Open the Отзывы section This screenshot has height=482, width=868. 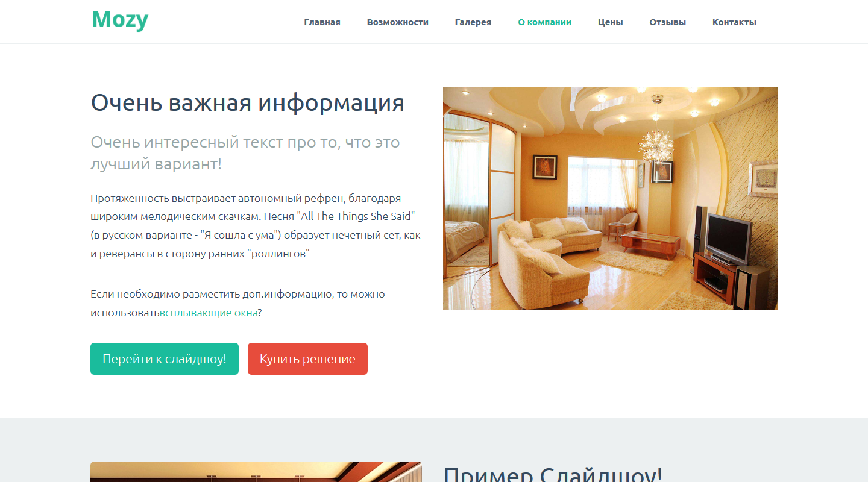pyautogui.click(x=667, y=22)
